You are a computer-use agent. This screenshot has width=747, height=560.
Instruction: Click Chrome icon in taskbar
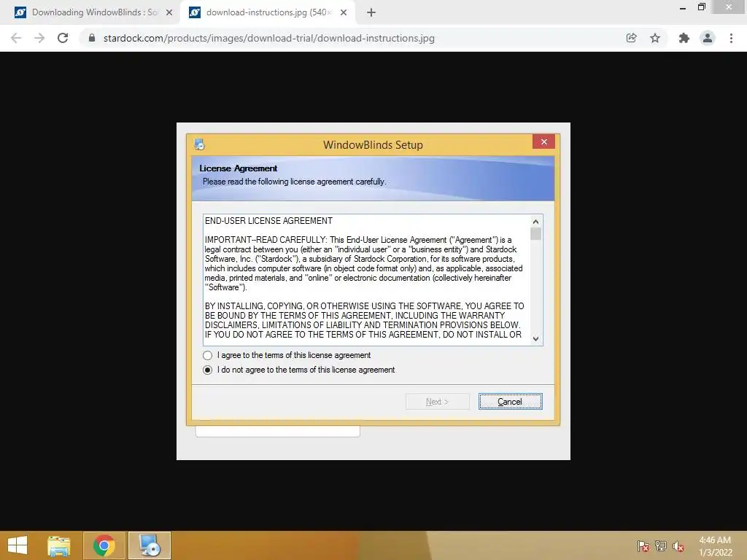(104, 545)
